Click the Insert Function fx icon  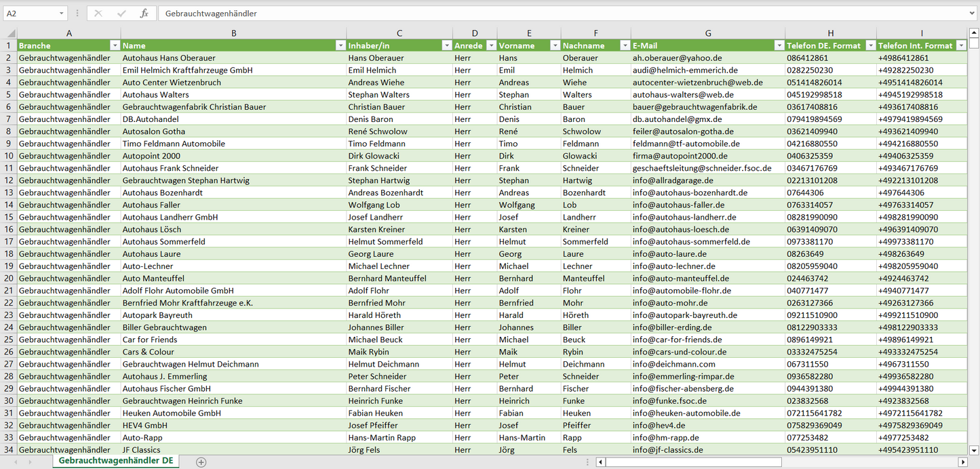tap(144, 14)
